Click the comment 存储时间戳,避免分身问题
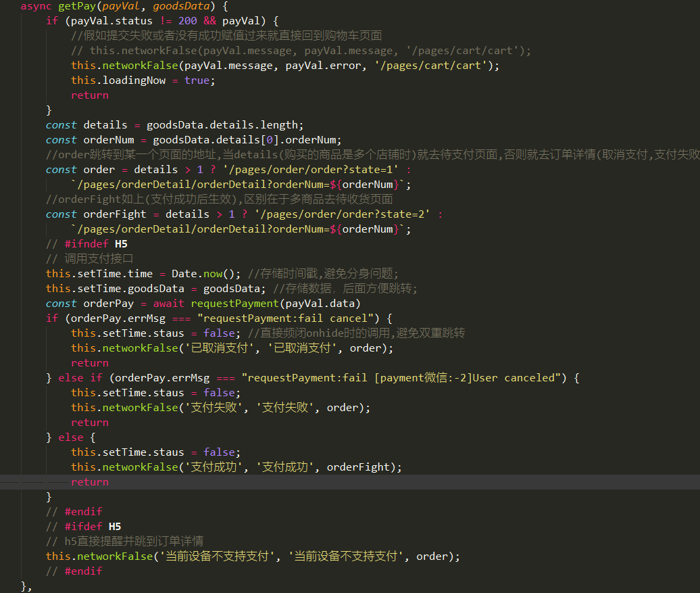The height and width of the screenshot is (593, 700). [x=323, y=273]
